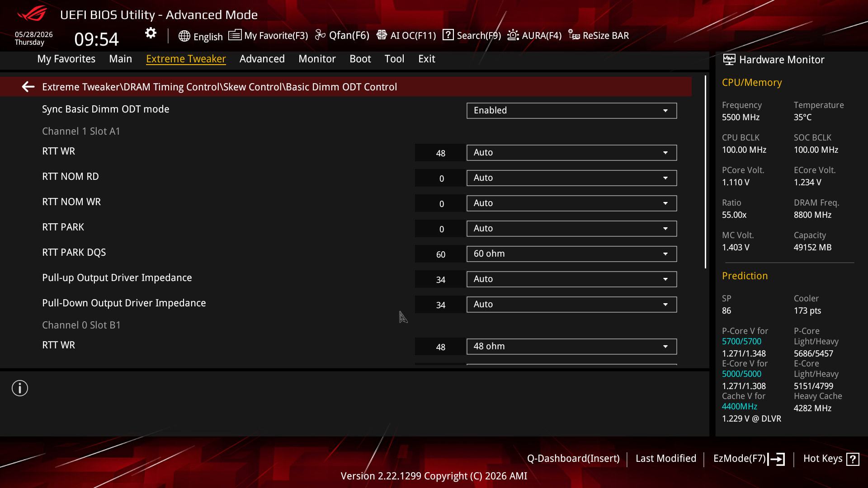Viewport: 868px width, 488px height.
Task: Open Slot A1 RTT WR dropdown
Action: point(571,153)
